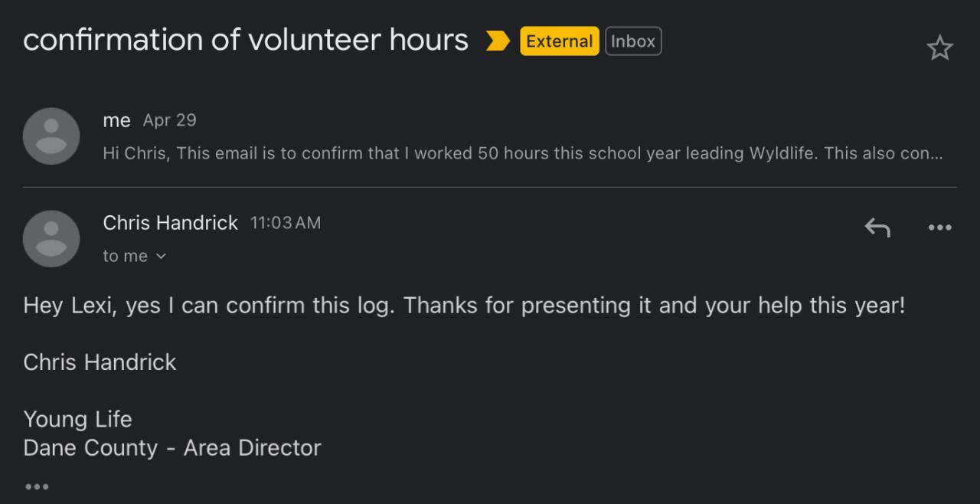980x504 pixels.
Task: Star this volunteer hours email
Action: point(939,48)
